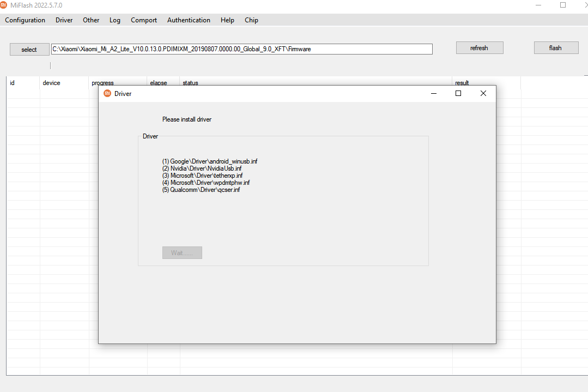The height and width of the screenshot is (392, 588).
Task: Open the Driver menu
Action: tap(64, 20)
